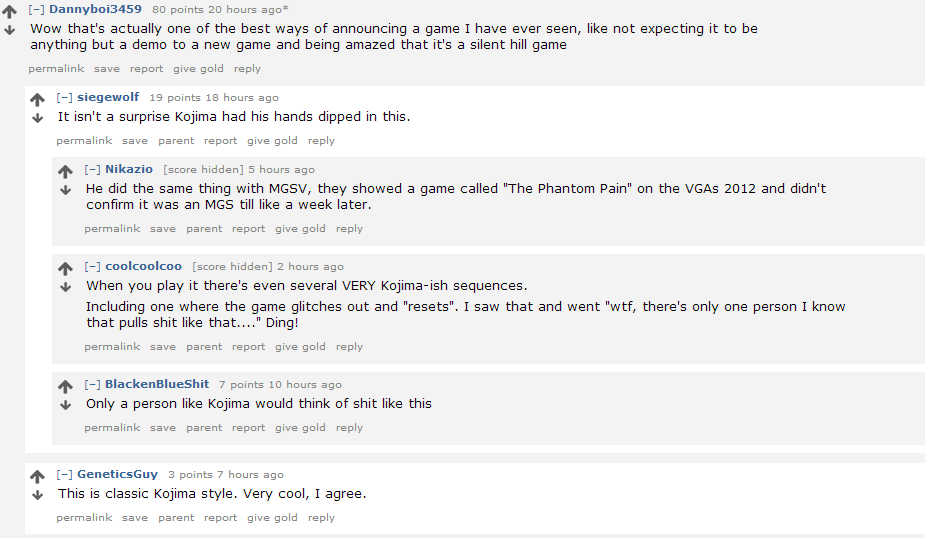Open permalink for BlackenBlueShit's comment

click(x=112, y=427)
